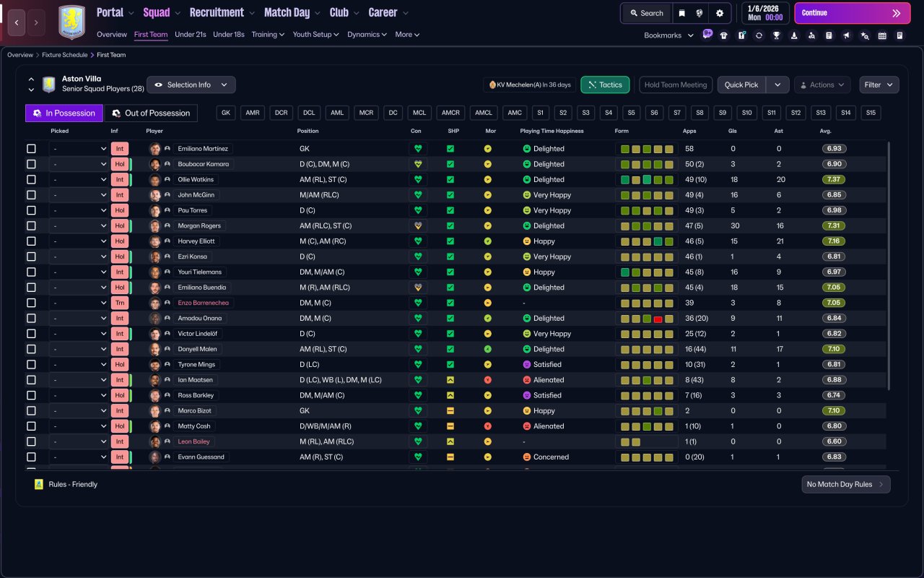Click the Aston Villa club crest in header
924x578 pixels.
(x=71, y=22)
